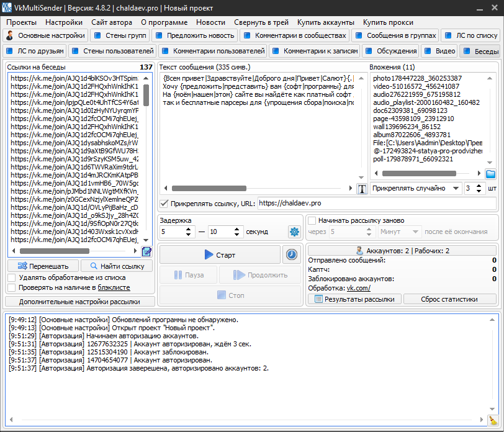Clear the log with broom icon

(x=492, y=420)
